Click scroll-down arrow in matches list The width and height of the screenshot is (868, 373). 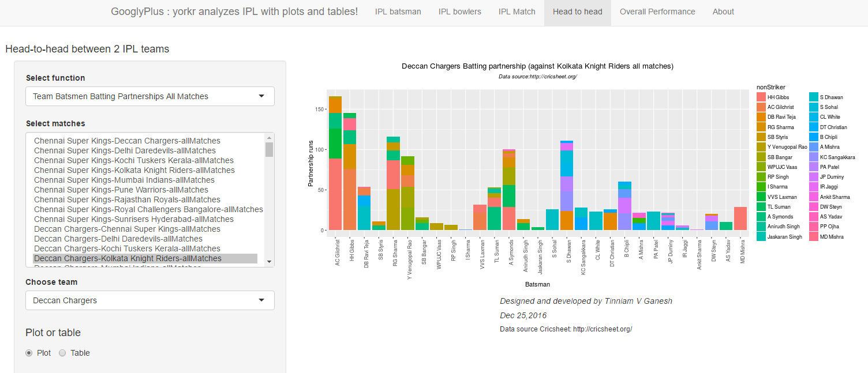click(269, 262)
